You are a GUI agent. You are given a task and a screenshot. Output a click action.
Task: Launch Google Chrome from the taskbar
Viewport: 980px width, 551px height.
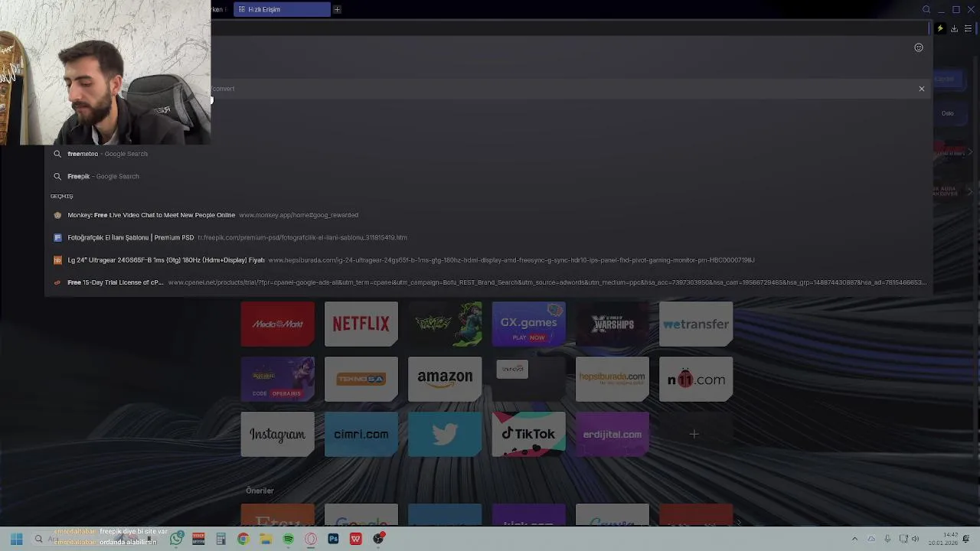pyautogui.click(x=243, y=539)
